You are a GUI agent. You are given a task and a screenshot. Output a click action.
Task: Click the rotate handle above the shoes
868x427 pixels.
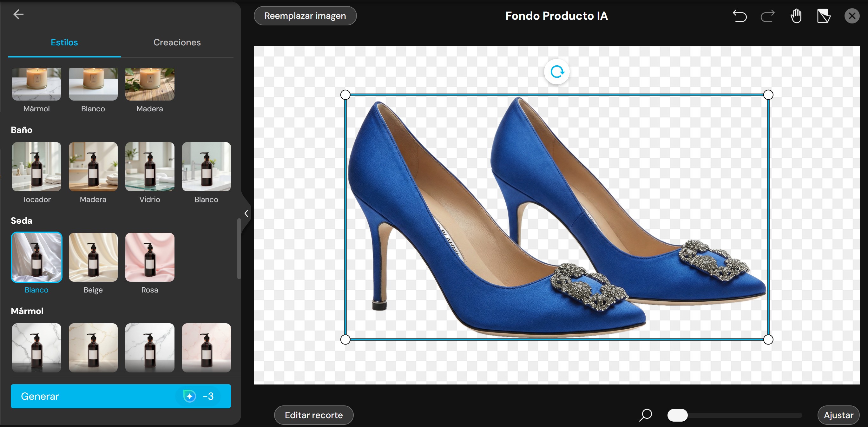click(557, 72)
